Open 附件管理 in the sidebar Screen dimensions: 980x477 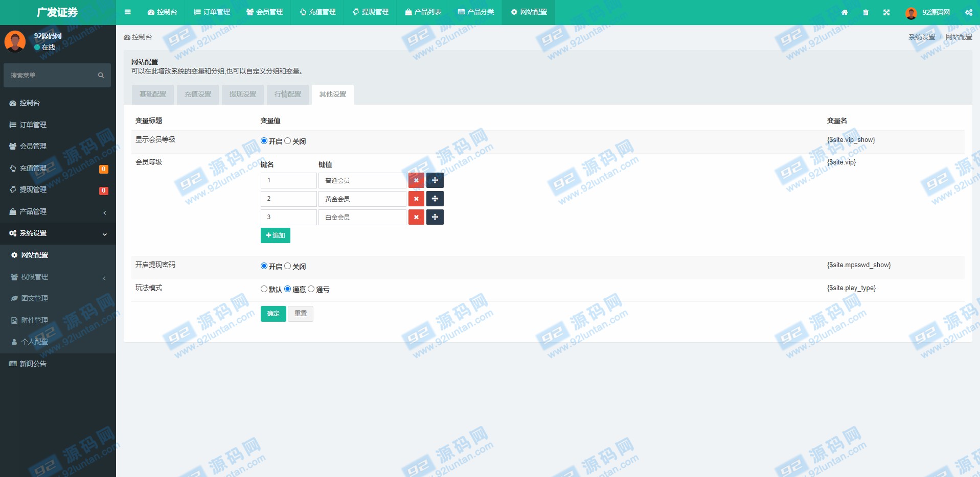[x=58, y=320]
